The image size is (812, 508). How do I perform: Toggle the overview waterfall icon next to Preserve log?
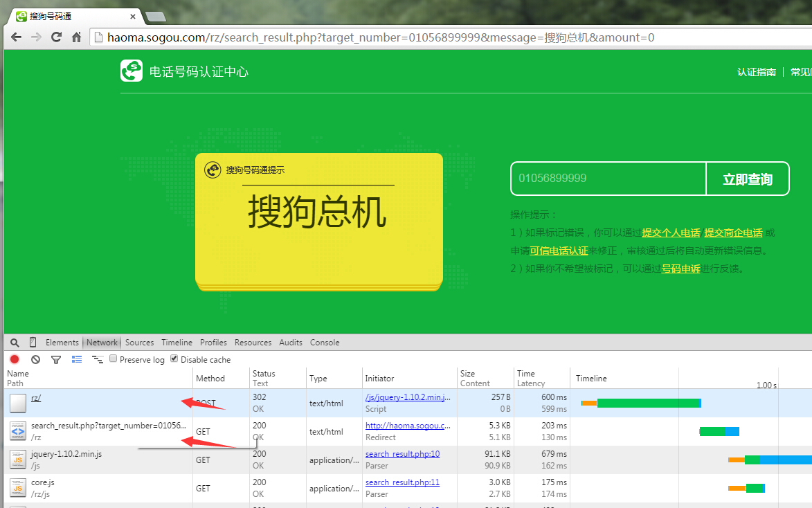pos(98,359)
